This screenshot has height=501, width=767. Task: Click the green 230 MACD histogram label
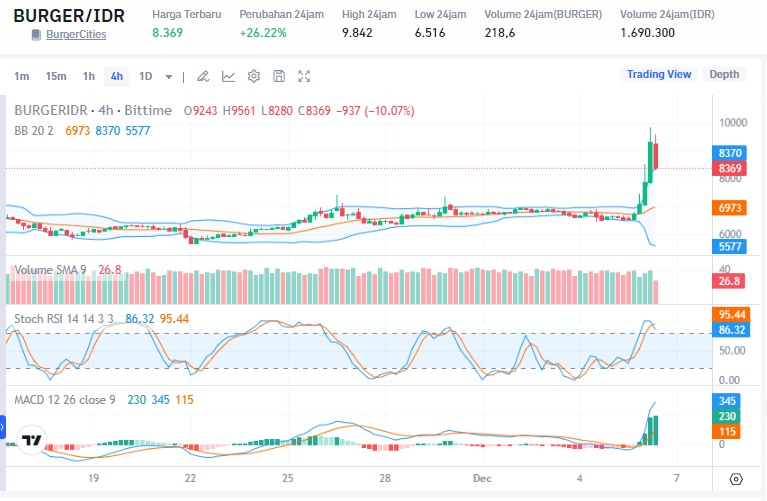click(726, 416)
